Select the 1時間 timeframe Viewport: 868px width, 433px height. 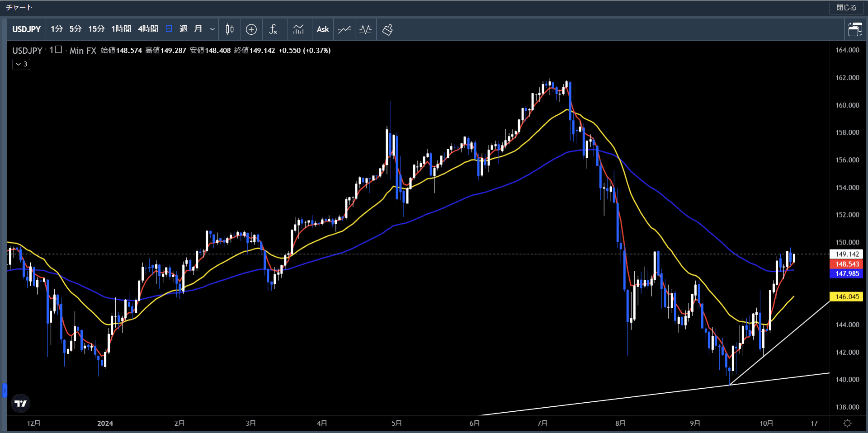[121, 29]
